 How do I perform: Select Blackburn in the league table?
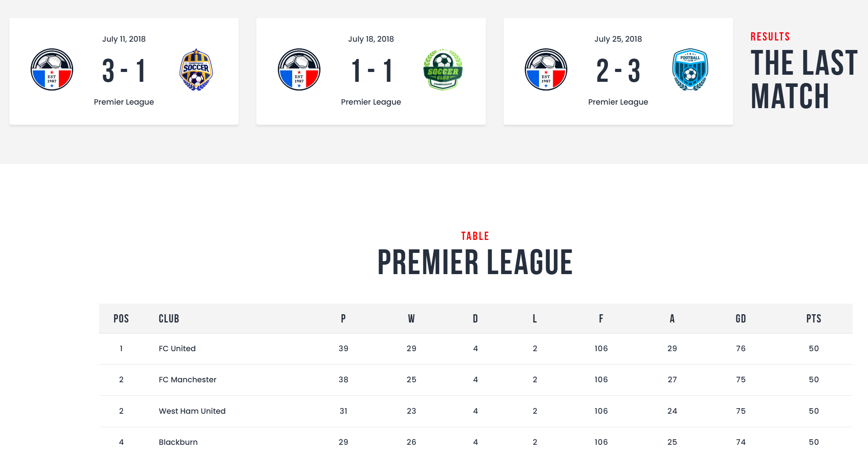click(178, 442)
